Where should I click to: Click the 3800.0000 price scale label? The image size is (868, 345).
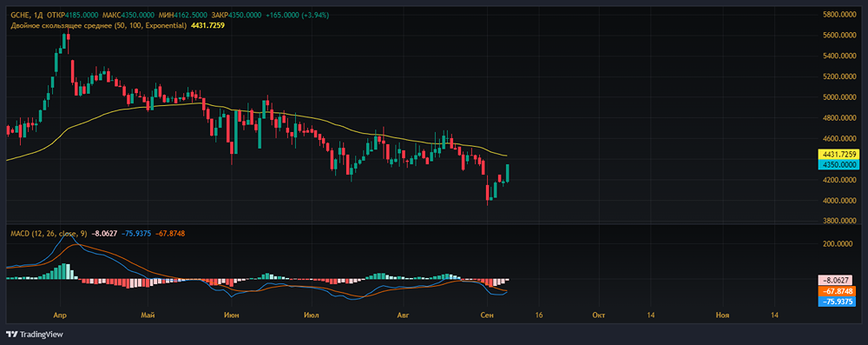point(840,221)
